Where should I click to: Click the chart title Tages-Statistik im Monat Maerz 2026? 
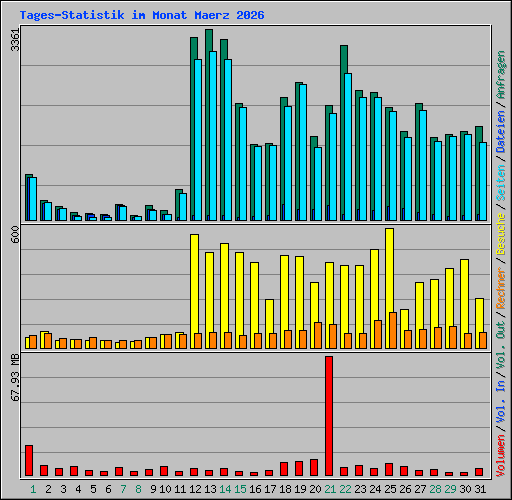tap(142, 15)
